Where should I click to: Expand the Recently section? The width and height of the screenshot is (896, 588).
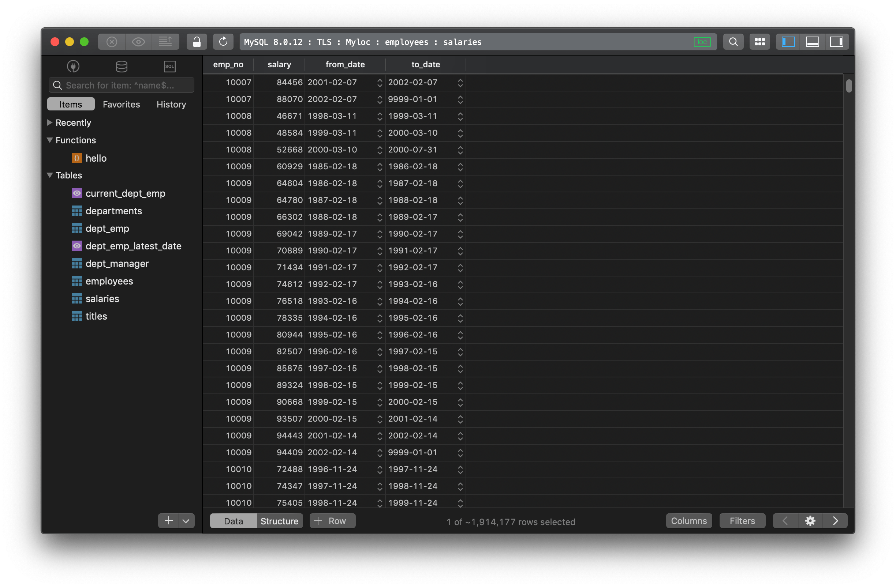pos(49,122)
